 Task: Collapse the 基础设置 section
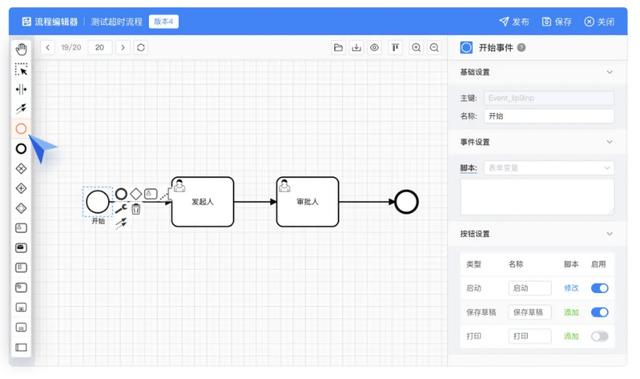[x=609, y=72]
